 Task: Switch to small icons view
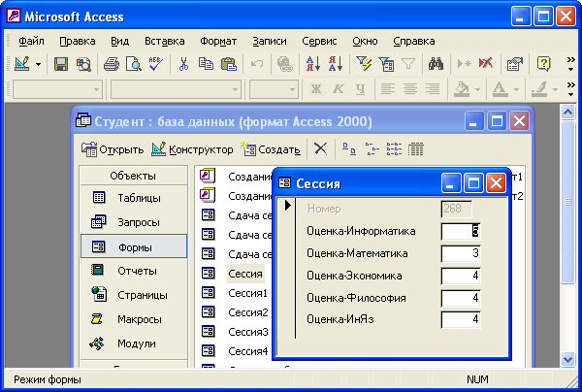pos(372,148)
